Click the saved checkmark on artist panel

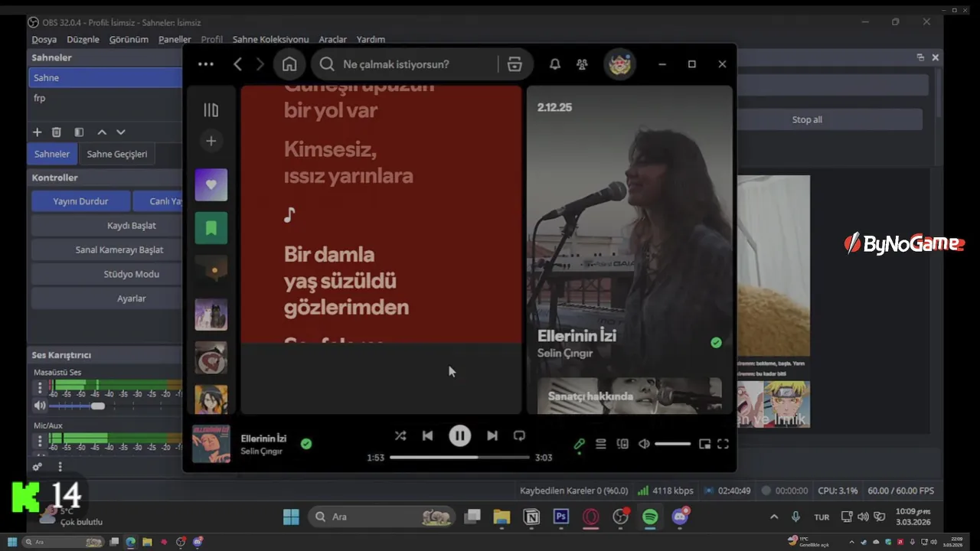716,343
